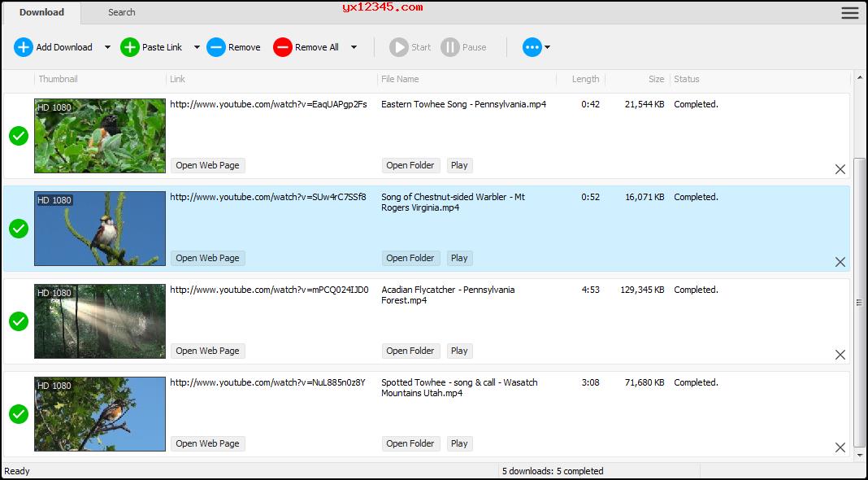
Task: Play Eastern Towhee Song video
Action: pyautogui.click(x=459, y=165)
